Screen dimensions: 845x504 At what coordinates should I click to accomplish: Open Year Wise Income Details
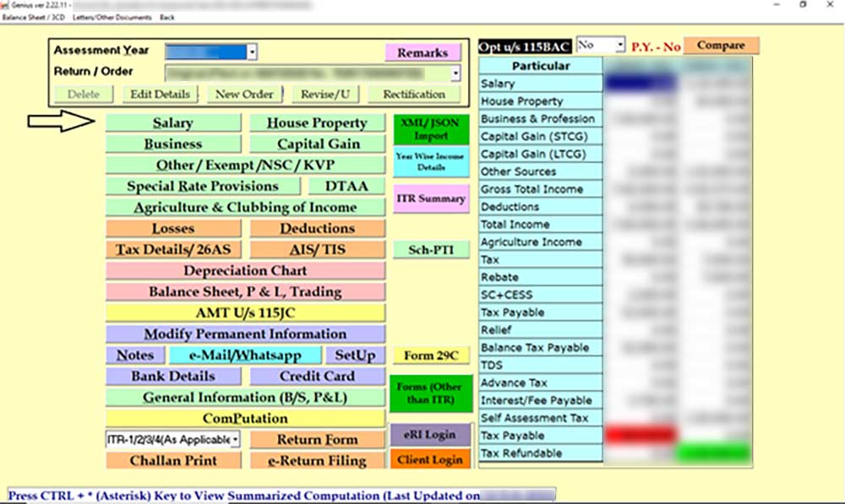coord(430,161)
